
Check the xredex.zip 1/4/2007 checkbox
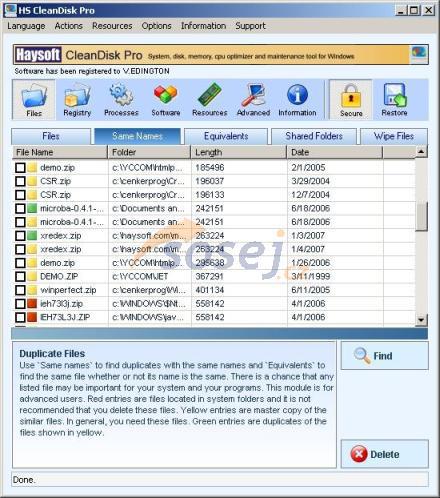pyautogui.click(x=20, y=249)
